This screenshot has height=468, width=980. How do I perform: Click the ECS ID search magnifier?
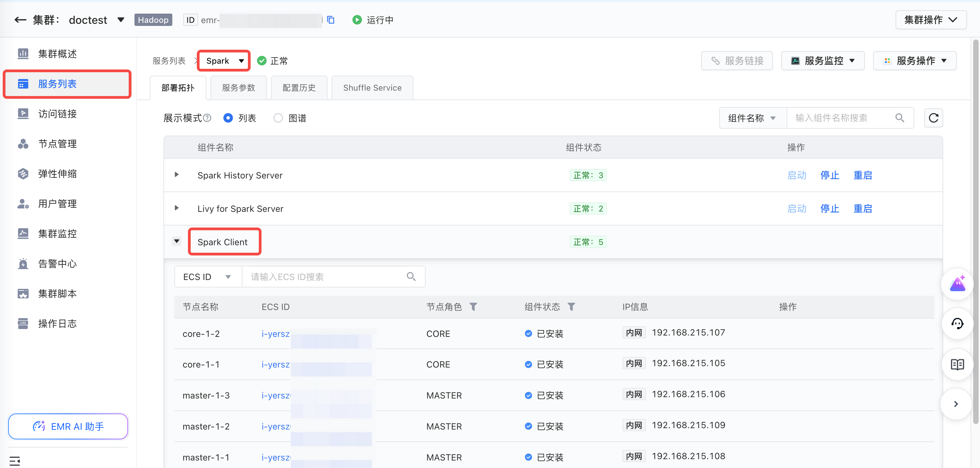pyautogui.click(x=411, y=277)
